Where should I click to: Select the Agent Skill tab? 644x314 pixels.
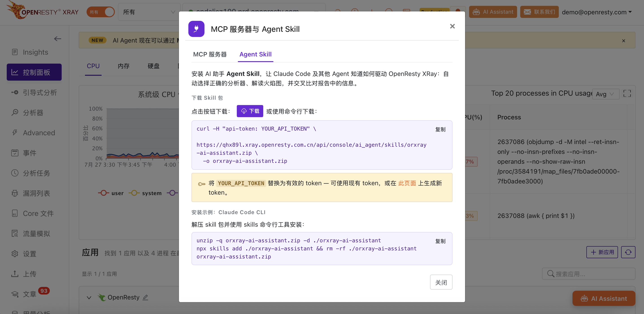pos(255,54)
